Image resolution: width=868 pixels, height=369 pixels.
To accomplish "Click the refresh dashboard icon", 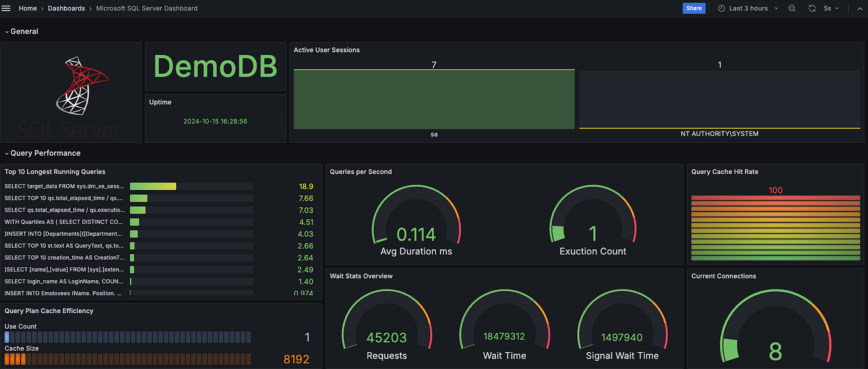I will coord(811,8).
